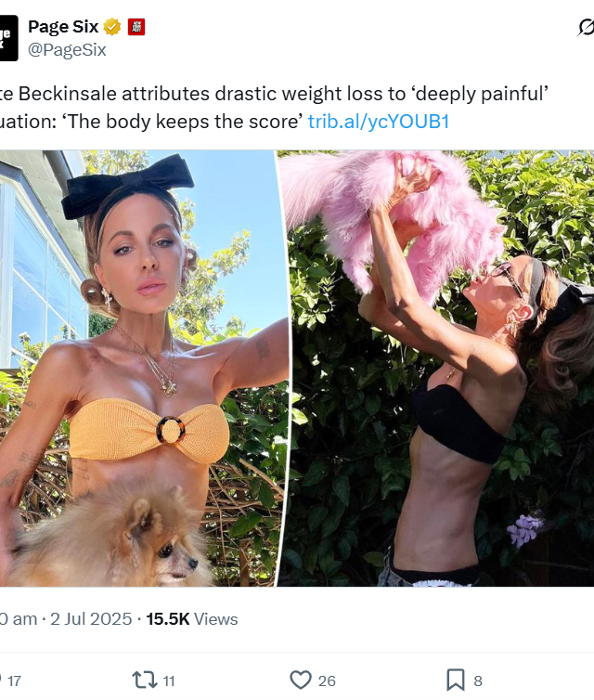Viewport: 594px width, 700px height.
Task: Open the @PageSix handle link
Action: coord(67,49)
